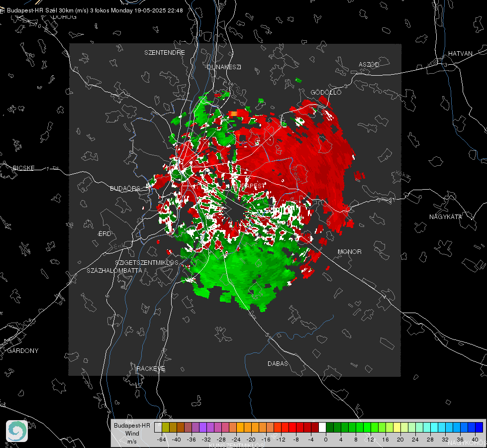This screenshot has height=448, width=487.
Task: Click the '28' legend value
Action: click(x=430, y=440)
